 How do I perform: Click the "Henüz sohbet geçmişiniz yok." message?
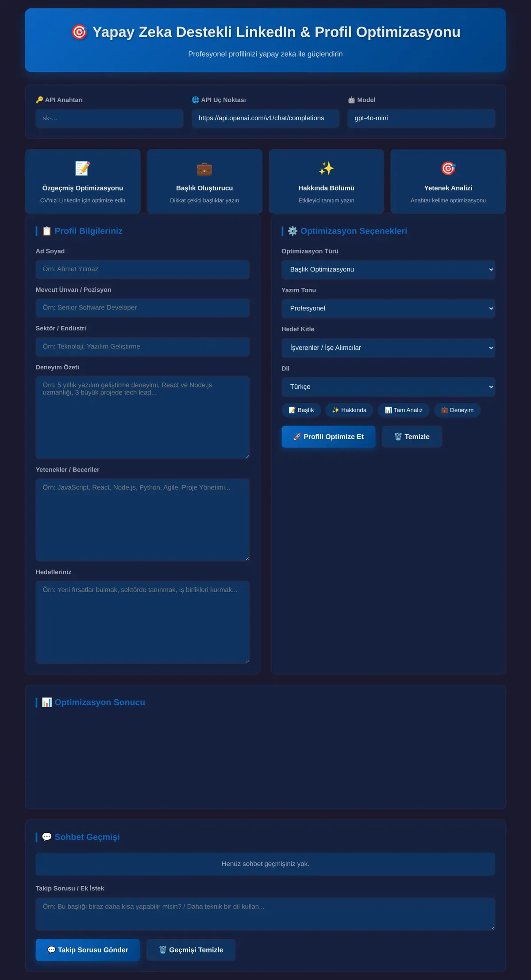click(x=265, y=864)
